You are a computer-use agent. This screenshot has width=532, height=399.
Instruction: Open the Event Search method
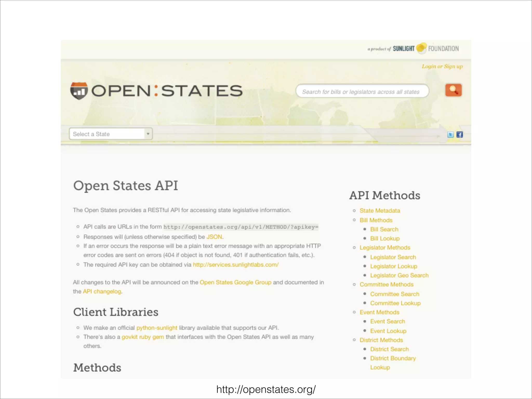[388, 321]
